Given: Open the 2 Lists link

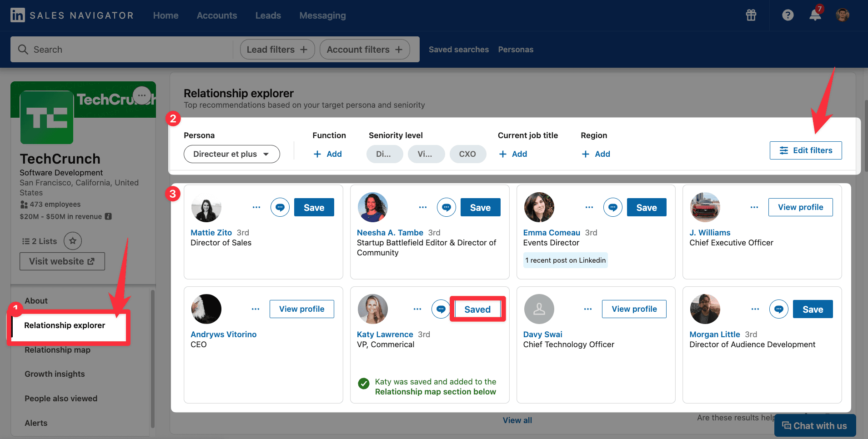Looking at the screenshot, I should tap(40, 241).
